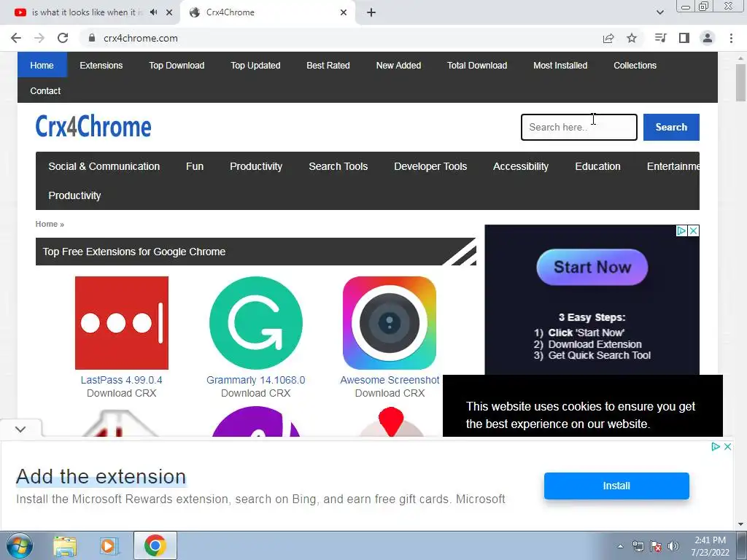Open the Contact nav item

45,90
